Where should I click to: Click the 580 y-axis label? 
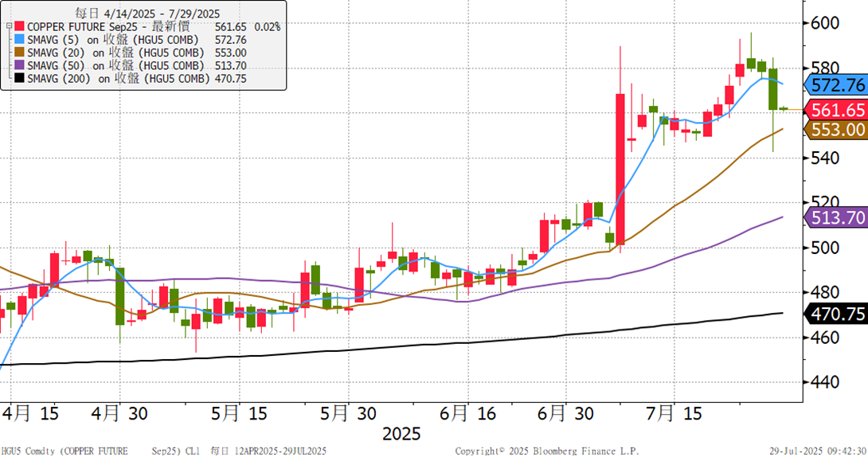coord(825,68)
